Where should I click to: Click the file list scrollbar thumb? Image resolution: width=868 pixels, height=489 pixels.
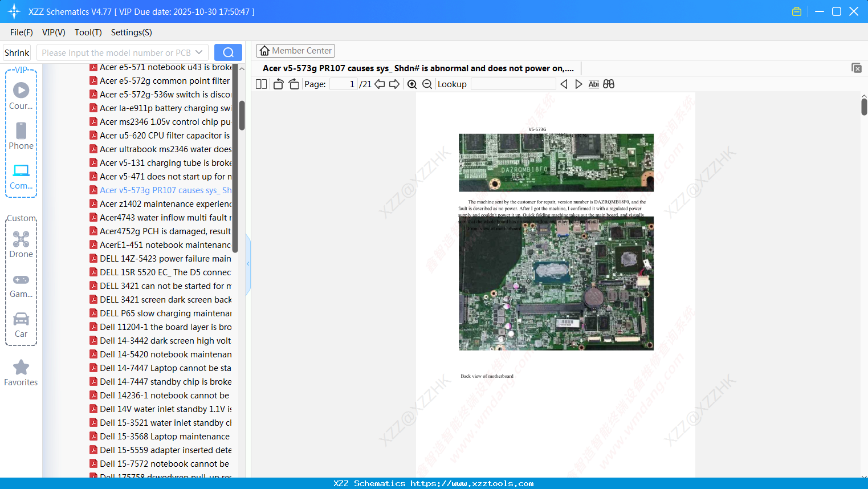click(x=242, y=116)
